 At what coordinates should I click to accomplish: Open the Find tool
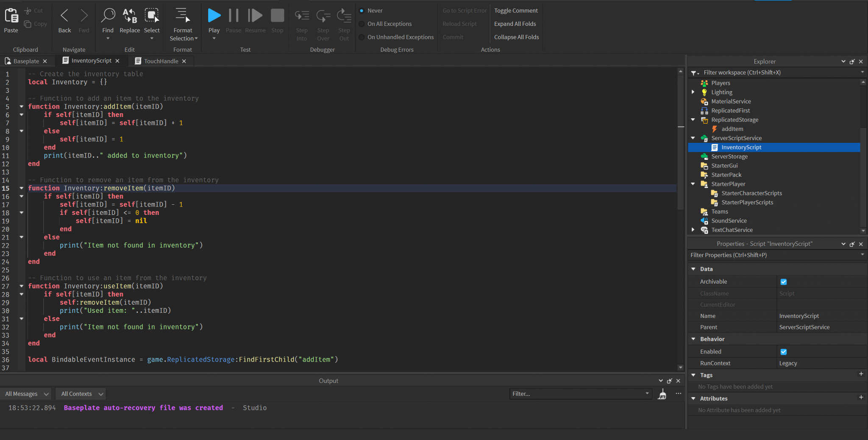pos(108,20)
